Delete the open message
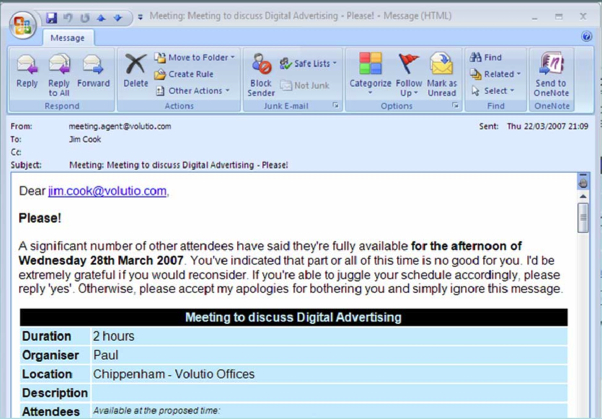This screenshot has height=419, width=602. pos(135,72)
